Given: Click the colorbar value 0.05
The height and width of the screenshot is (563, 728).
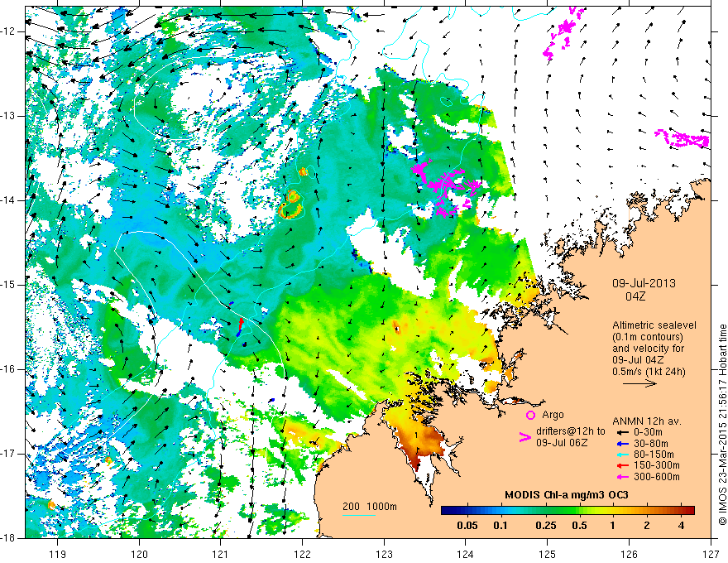Looking at the screenshot, I should pyautogui.click(x=467, y=526).
